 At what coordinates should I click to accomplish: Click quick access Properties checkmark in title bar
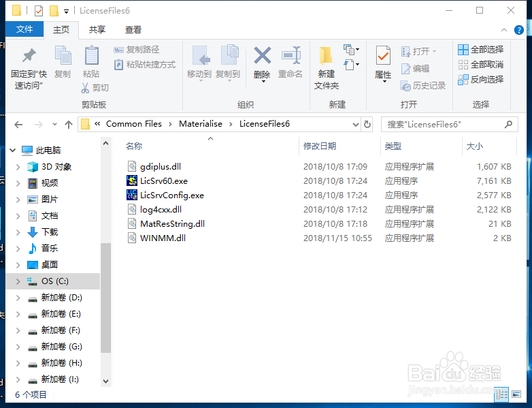pyautogui.click(x=39, y=11)
